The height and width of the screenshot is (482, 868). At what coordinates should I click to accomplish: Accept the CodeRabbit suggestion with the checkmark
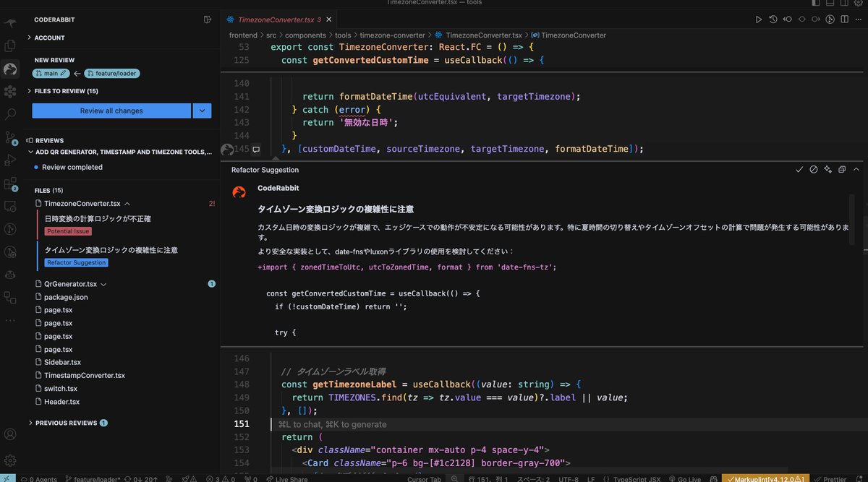pyautogui.click(x=799, y=170)
